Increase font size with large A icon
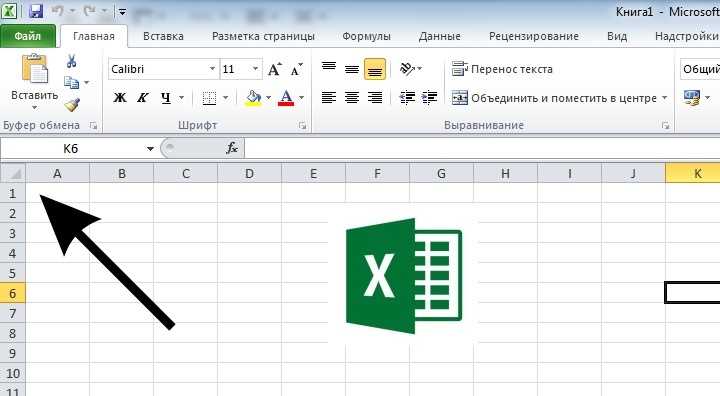Screen dimensions: 720x396 275,69
